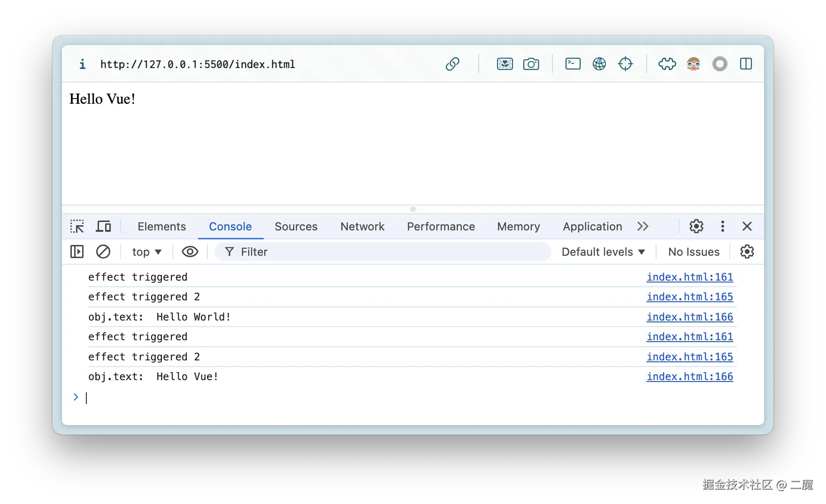Open DevTools settings gear
This screenshot has width=826, height=504.
[696, 226]
